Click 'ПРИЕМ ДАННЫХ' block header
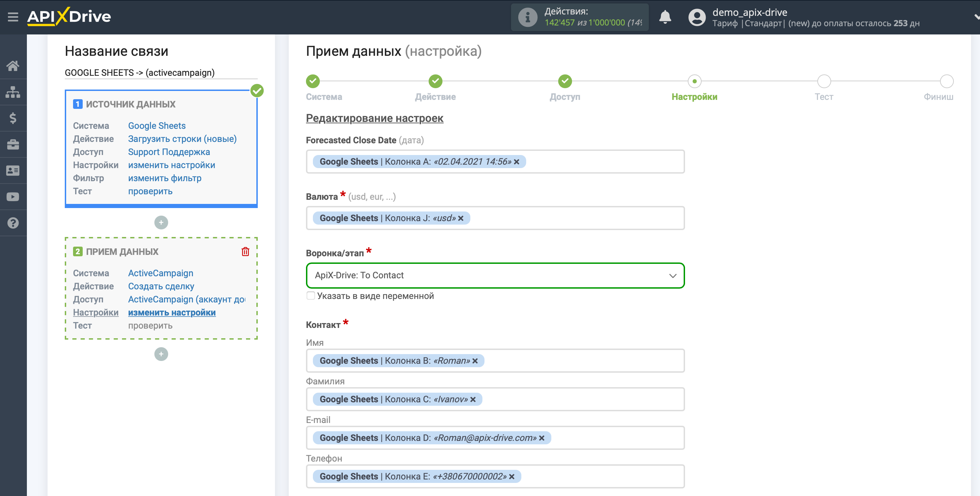980x496 pixels. [x=122, y=251]
